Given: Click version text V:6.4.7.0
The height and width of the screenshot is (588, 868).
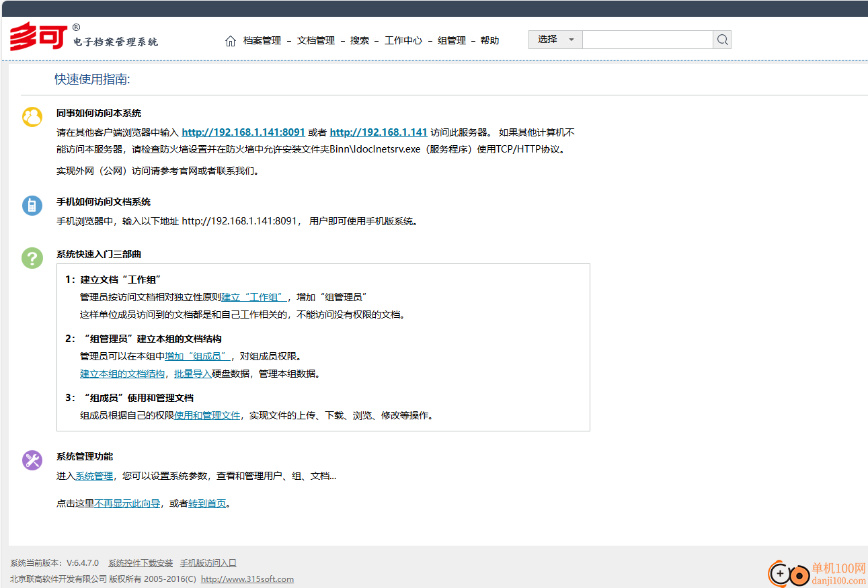Looking at the screenshot, I should (82, 563).
